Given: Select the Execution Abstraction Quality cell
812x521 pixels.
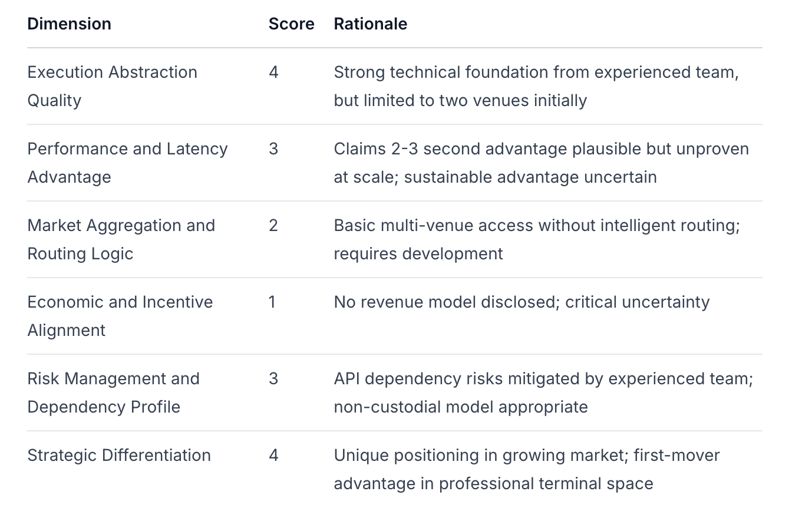Looking at the screenshot, I should click(x=112, y=86).
